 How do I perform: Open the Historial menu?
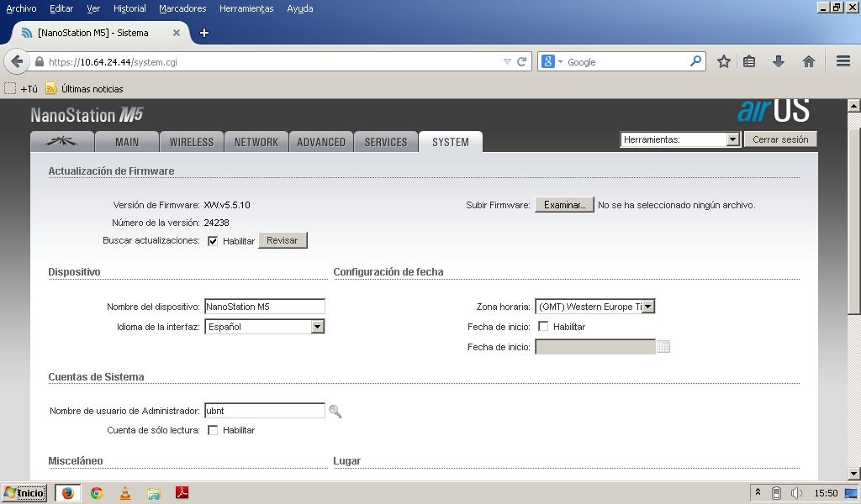(x=129, y=8)
